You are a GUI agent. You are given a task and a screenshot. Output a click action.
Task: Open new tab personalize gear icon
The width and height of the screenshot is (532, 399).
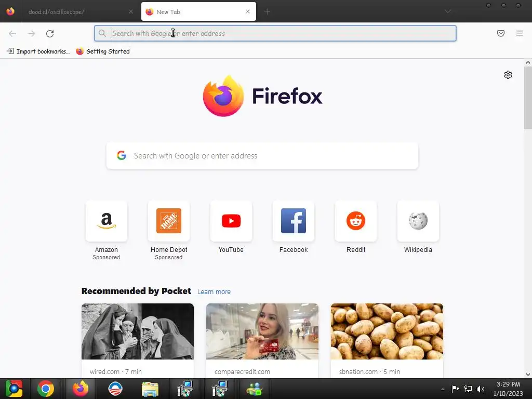pyautogui.click(x=508, y=75)
